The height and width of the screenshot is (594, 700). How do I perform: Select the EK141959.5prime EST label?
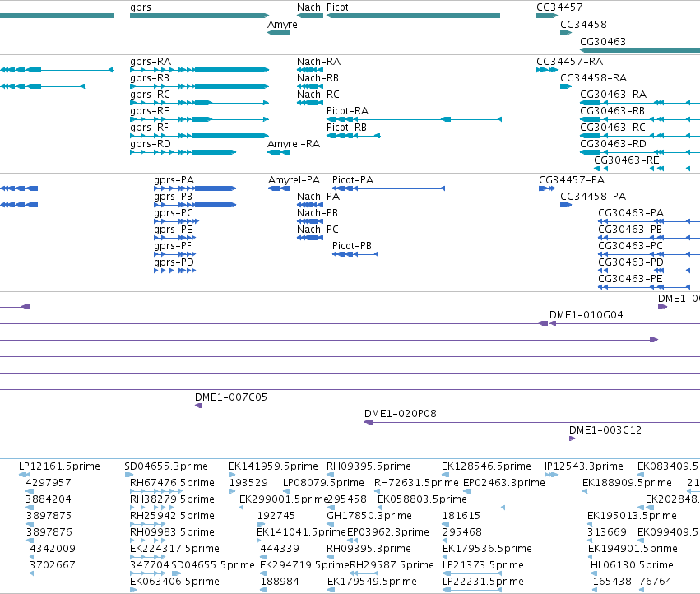pyautogui.click(x=273, y=466)
